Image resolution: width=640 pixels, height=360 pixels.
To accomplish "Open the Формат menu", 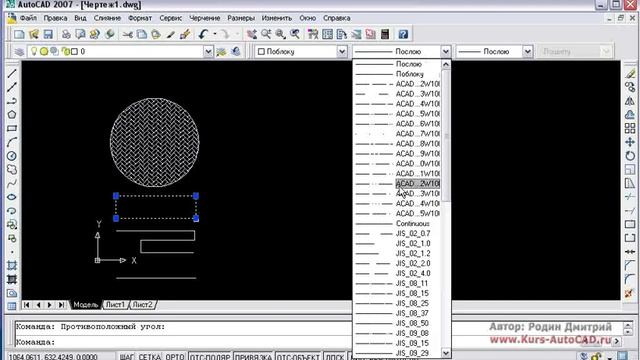I will (x=140, y=18).
